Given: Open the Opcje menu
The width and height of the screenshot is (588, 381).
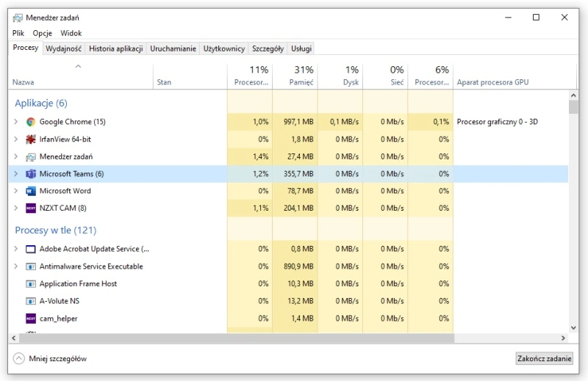Looking at the screenshot, I should point(42,33).
